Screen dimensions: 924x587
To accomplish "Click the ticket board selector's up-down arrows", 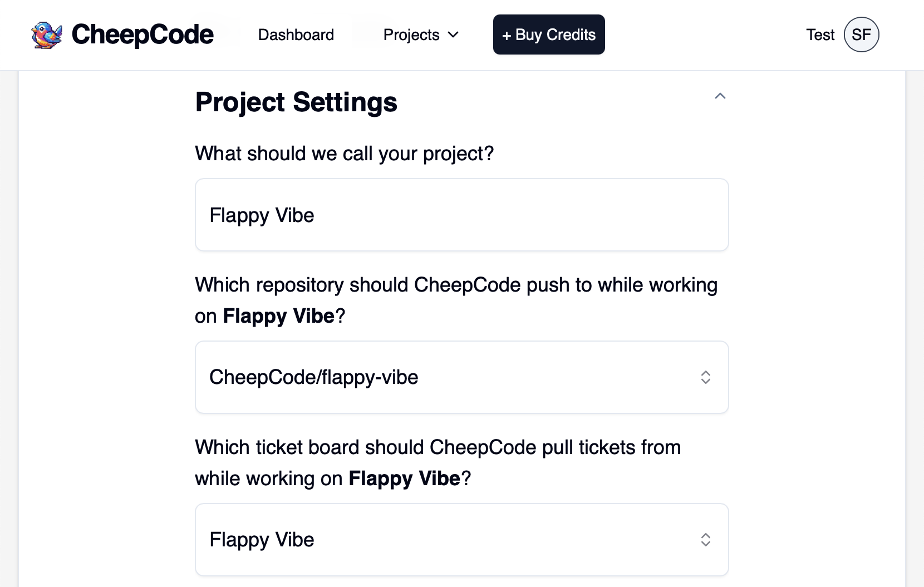I will click(705, 539).
